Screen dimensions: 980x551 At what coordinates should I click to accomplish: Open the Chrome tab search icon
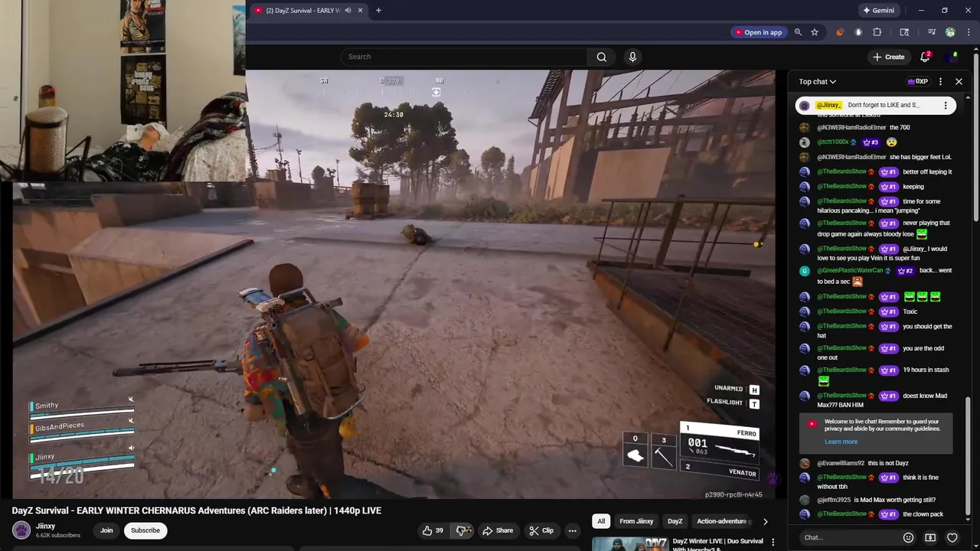point(904,32)
